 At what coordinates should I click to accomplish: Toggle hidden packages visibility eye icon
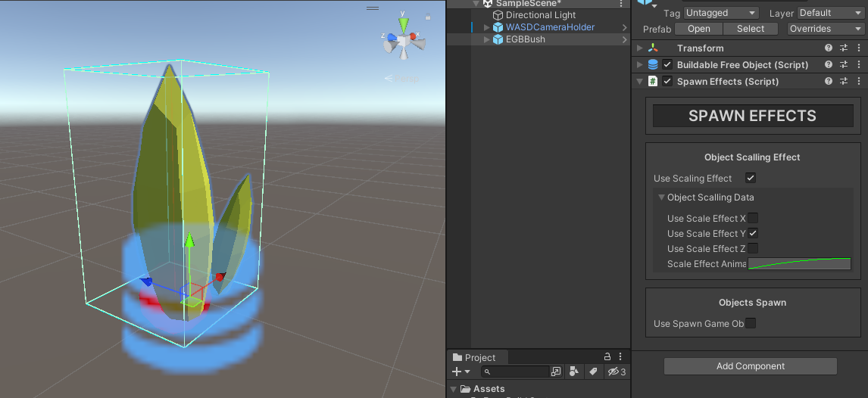pyautogui.click(x=616, y=372)
